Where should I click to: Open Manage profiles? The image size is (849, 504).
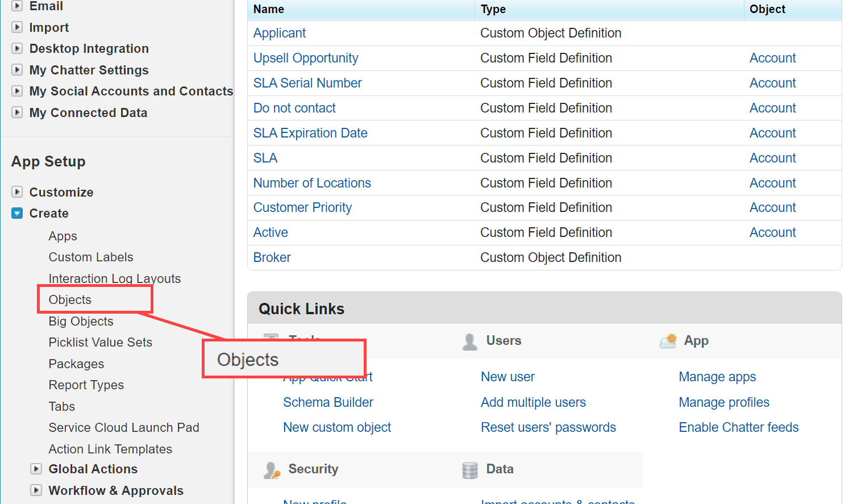tap(723, 402)
